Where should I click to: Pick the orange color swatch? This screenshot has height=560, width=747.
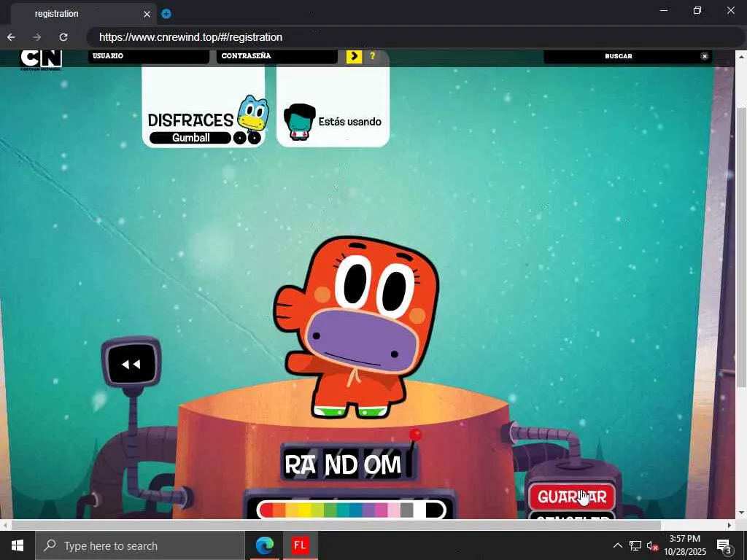click(279, 510)
